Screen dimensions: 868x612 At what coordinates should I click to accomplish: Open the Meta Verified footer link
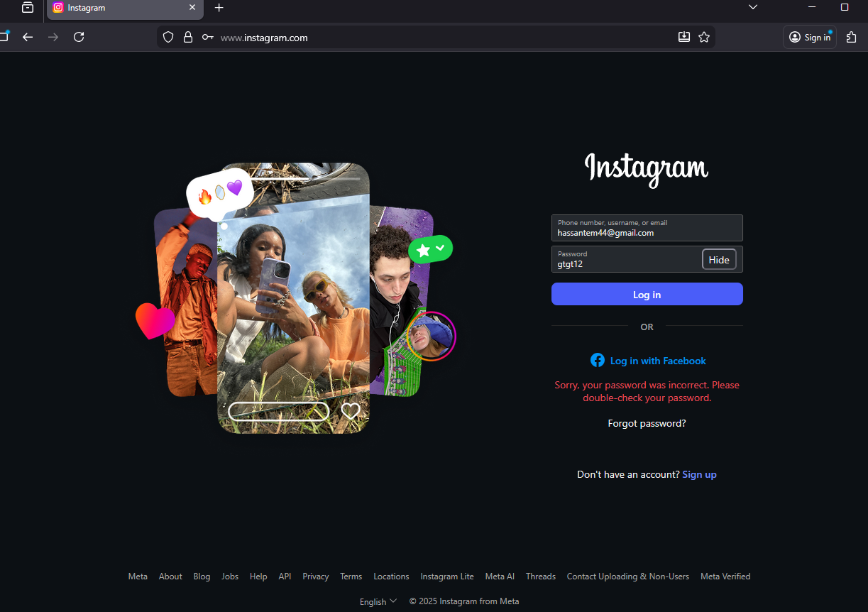click(x=725, y=577)
